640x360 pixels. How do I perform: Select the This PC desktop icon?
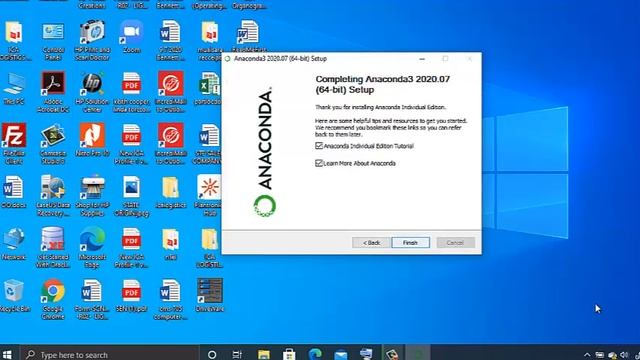pyautogui.click(x=14, y=89)
